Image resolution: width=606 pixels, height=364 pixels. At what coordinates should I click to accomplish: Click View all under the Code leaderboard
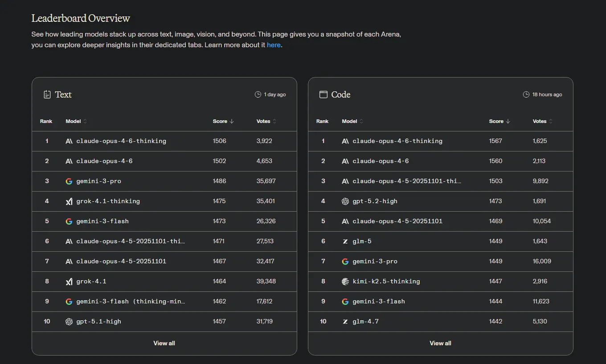[x=440, y=343]
